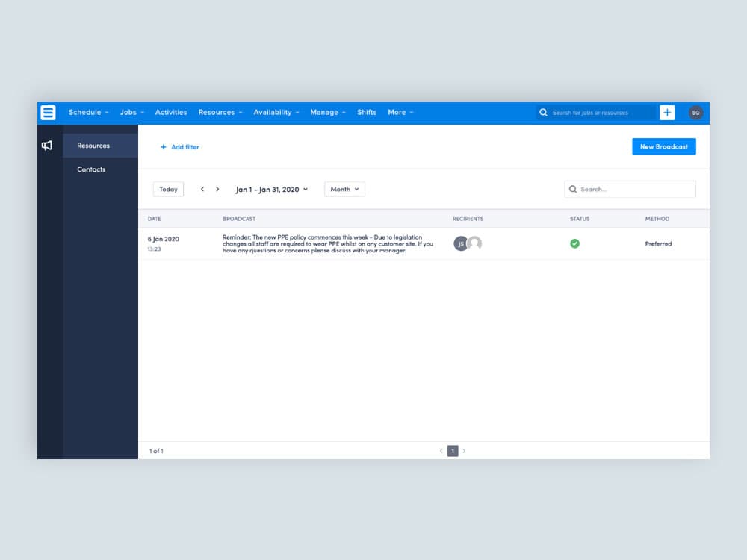
Task: Click the DATE column header
Action: [155, 219]
